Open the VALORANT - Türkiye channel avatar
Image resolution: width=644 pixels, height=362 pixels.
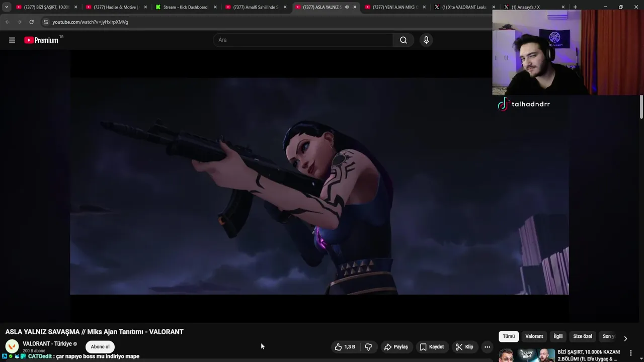pyautogui.click(x=12, y=346)
